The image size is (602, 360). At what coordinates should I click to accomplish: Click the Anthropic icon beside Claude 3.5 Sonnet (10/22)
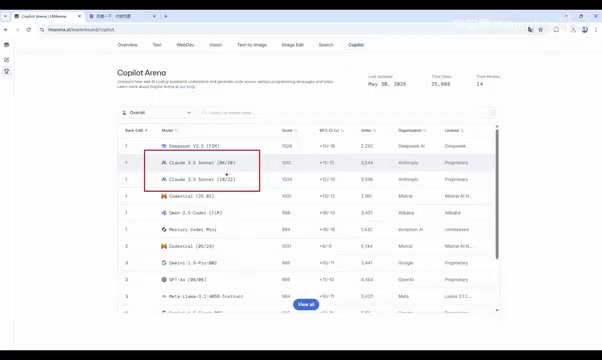click(x=164, y=179)
